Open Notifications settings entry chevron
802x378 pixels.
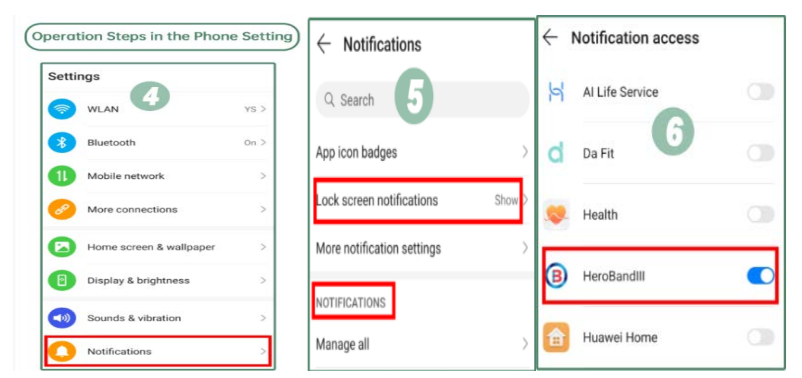point(263,351)
